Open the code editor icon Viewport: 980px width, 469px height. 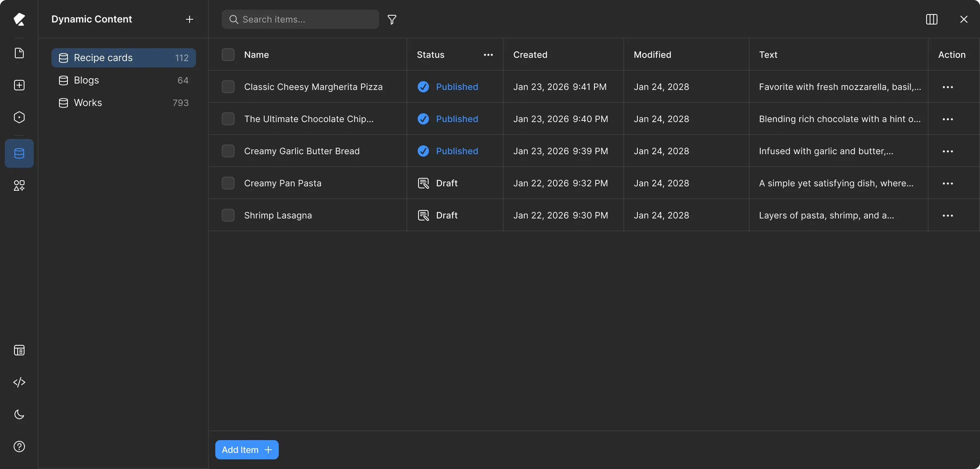[19, 382]
